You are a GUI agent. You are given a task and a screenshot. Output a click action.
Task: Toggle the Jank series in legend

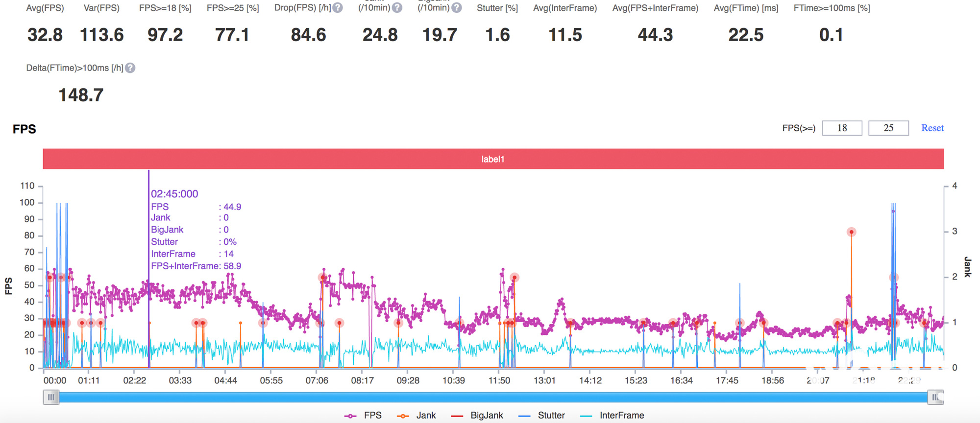[416, 416]
